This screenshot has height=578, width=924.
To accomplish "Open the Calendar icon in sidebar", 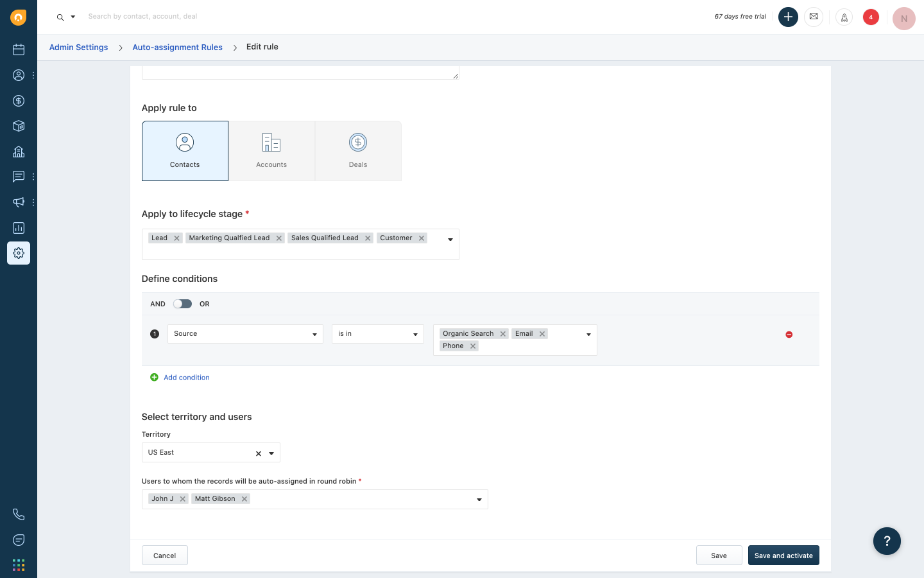I will [19, 49].
